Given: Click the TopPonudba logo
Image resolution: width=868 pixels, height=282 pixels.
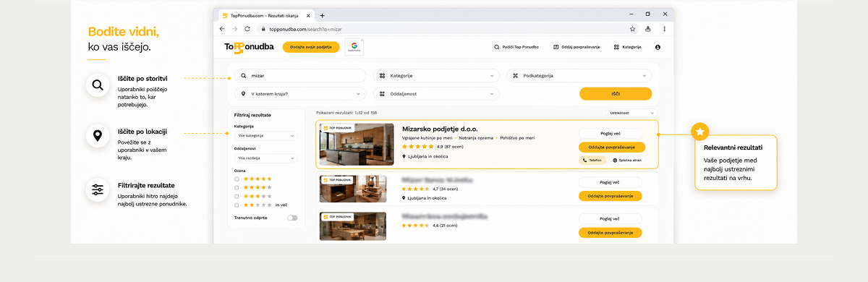Looking at the screenshot, I should pyautogui.click(x=249, y=47).
